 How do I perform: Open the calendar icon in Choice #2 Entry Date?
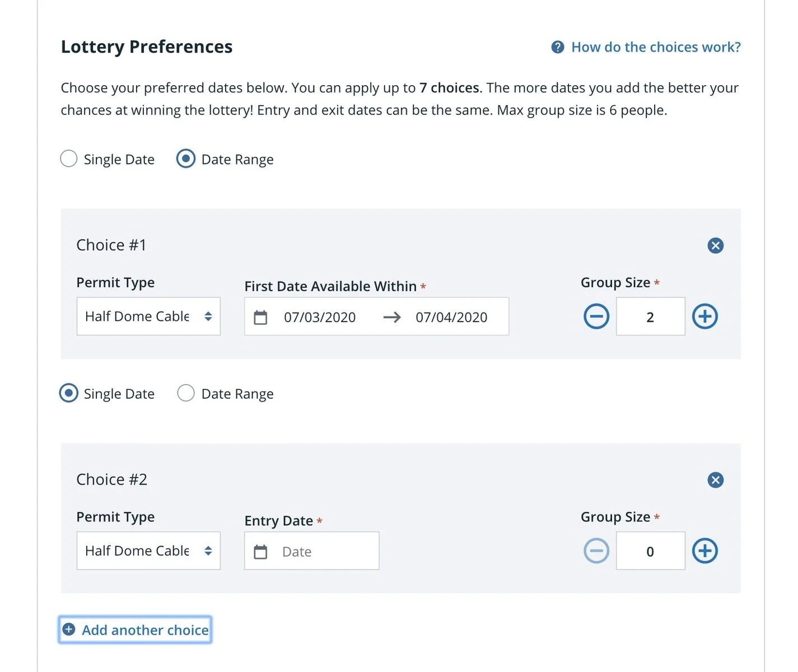[x=260, y=552]
